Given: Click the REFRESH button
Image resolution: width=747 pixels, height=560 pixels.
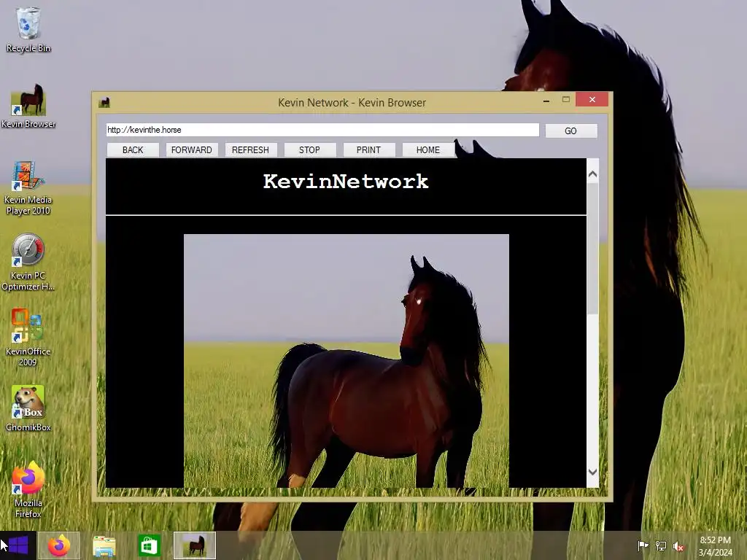Looking at the screenshot, I should pos(251,150).
